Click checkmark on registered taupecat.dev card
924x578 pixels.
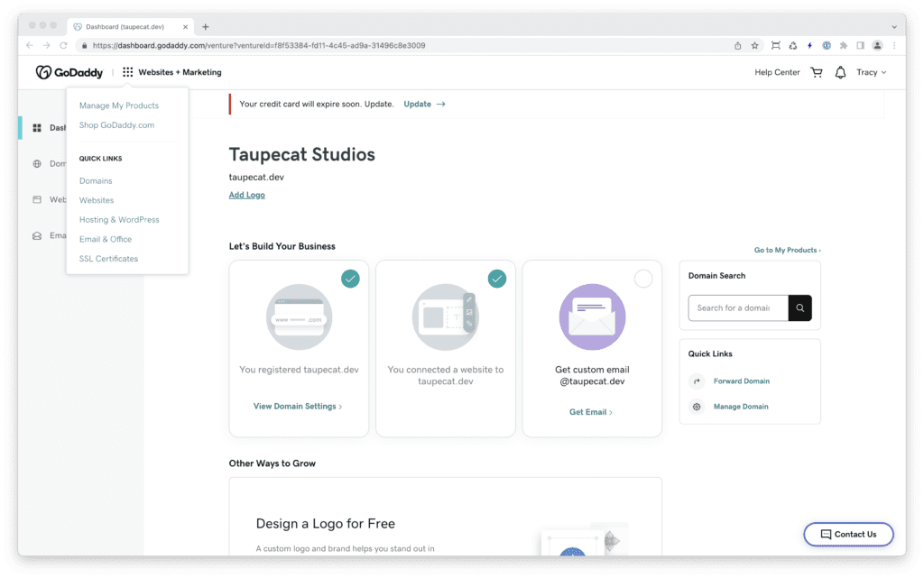351,279
